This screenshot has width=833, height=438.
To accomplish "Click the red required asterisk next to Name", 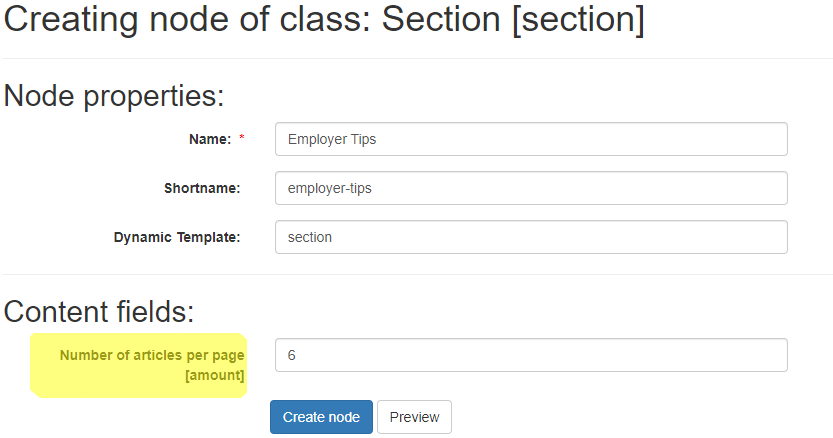I will tap(242, 138).
